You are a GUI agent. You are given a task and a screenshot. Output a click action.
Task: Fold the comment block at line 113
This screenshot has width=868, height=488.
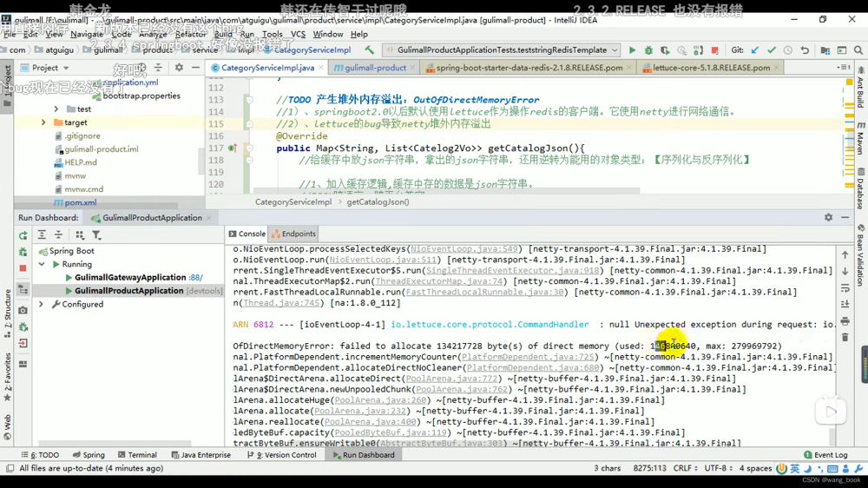click(249, 100)
